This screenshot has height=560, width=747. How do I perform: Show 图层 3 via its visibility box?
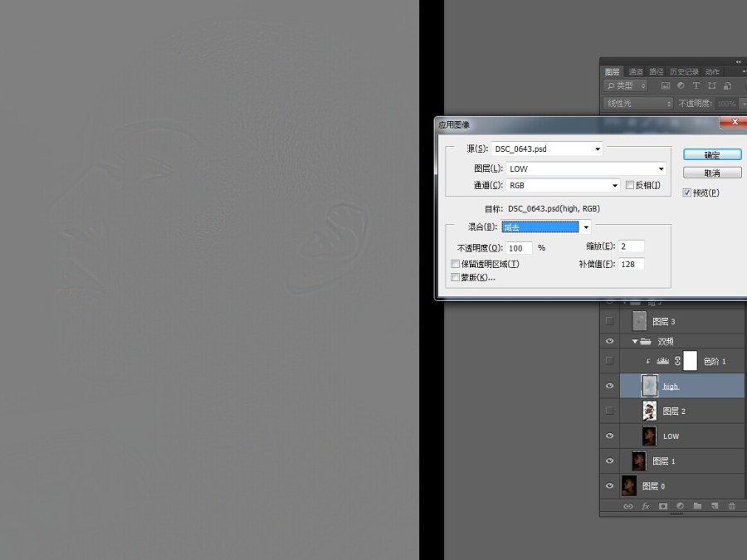[609, 321]
